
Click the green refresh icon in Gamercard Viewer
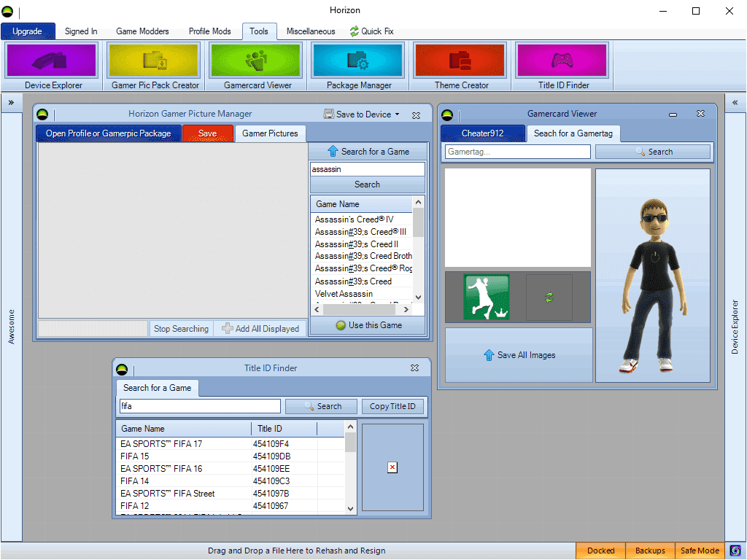point(549,297)
